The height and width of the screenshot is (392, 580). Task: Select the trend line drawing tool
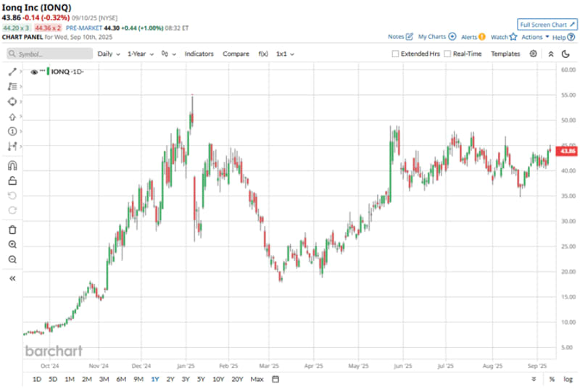click(12, 72)
